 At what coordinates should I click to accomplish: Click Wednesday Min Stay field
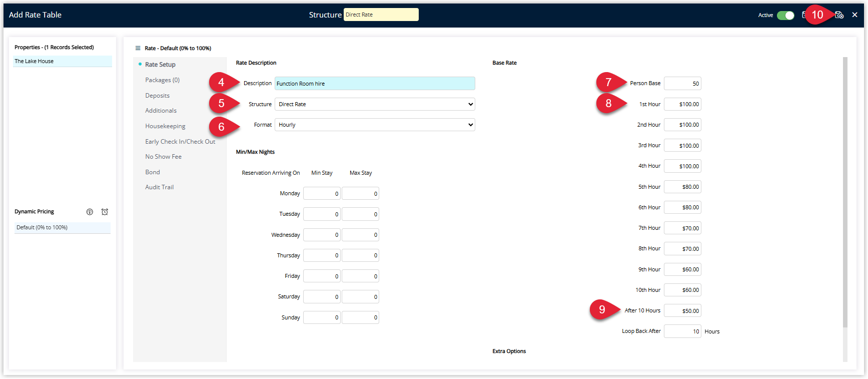click(x=322, y=235)
